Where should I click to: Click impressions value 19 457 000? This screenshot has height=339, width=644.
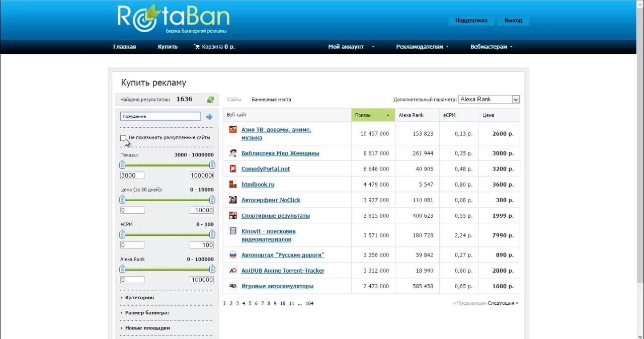374,134
